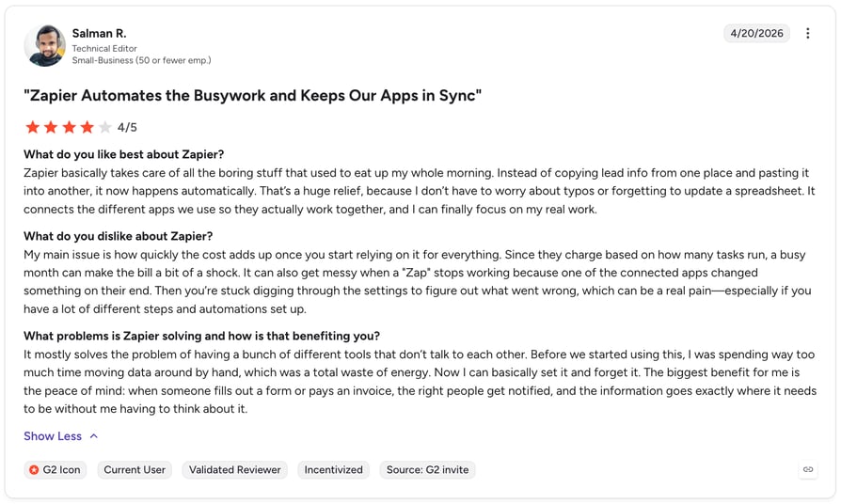The height and width of the screenshot is (504, 841).
Task: Copy review link via chain icon
Action: coord(808,470)
